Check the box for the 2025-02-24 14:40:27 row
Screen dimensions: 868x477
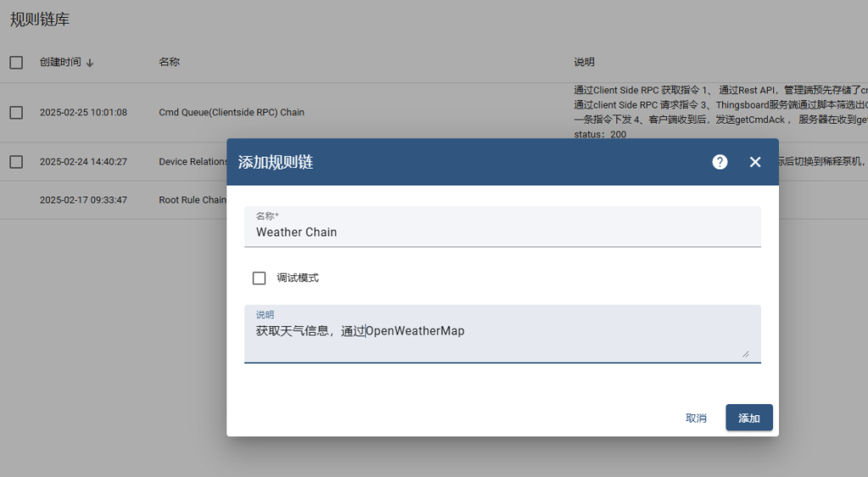coord(16,162)
